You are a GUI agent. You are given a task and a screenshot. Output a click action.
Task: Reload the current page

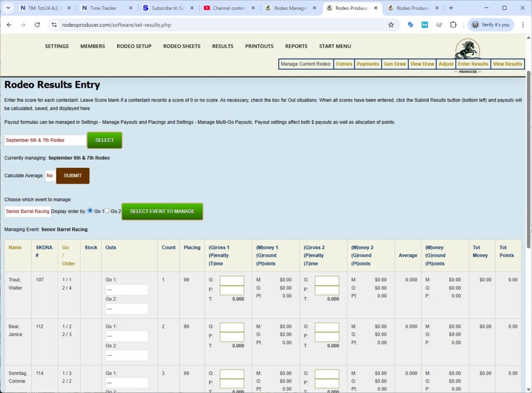click(36, 24)
